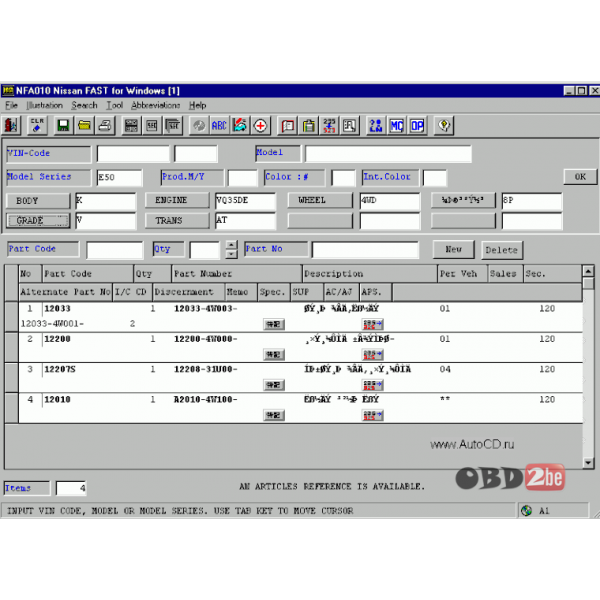Click the ENGINE button
This screenshot has width=600, height=600.
click(177, 200)
